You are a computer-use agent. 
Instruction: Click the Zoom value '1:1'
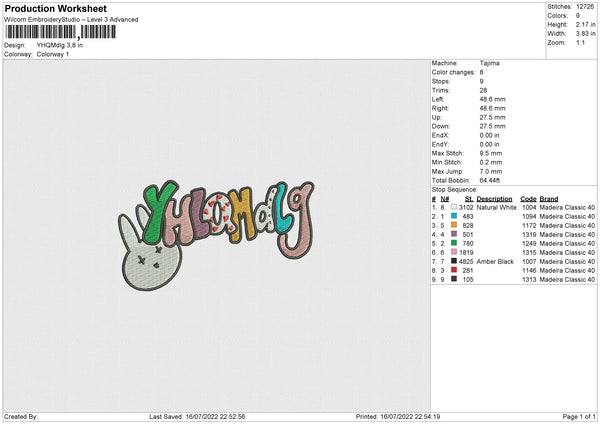(x=580, y=42)
